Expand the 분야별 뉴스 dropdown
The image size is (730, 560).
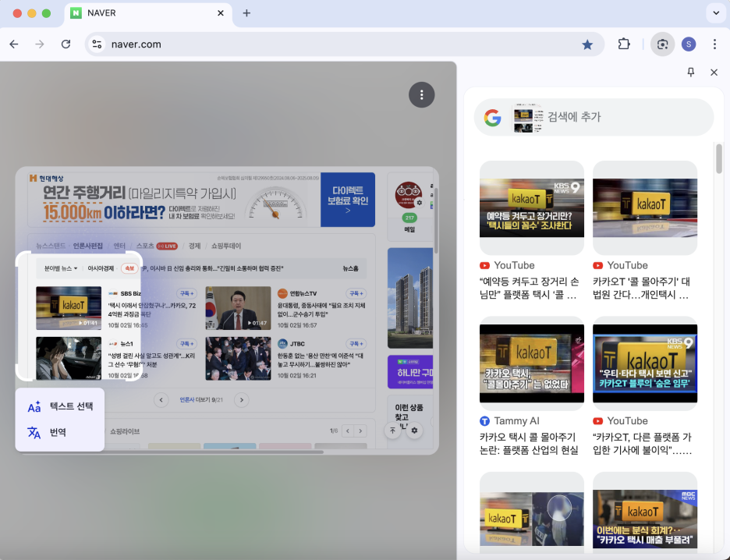(61, 268)
